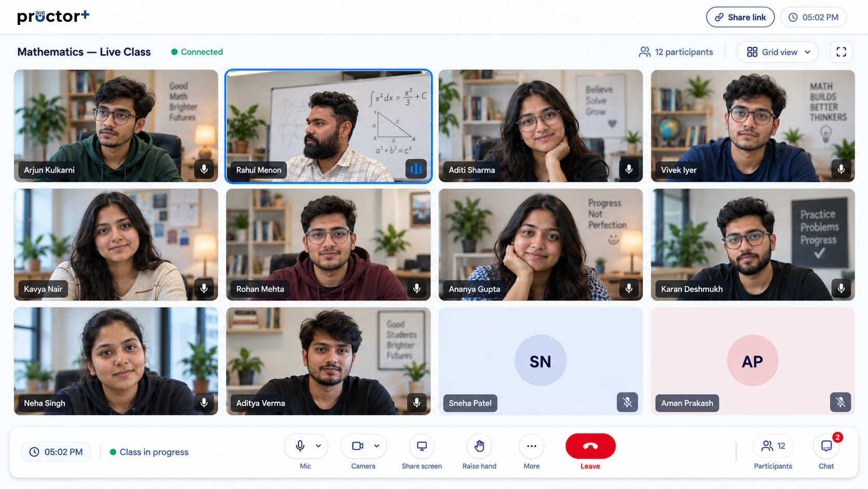Click mic icon on Kavya Nair's tile
The width and height of the screenshot is (868, 489).
point(204,288)
